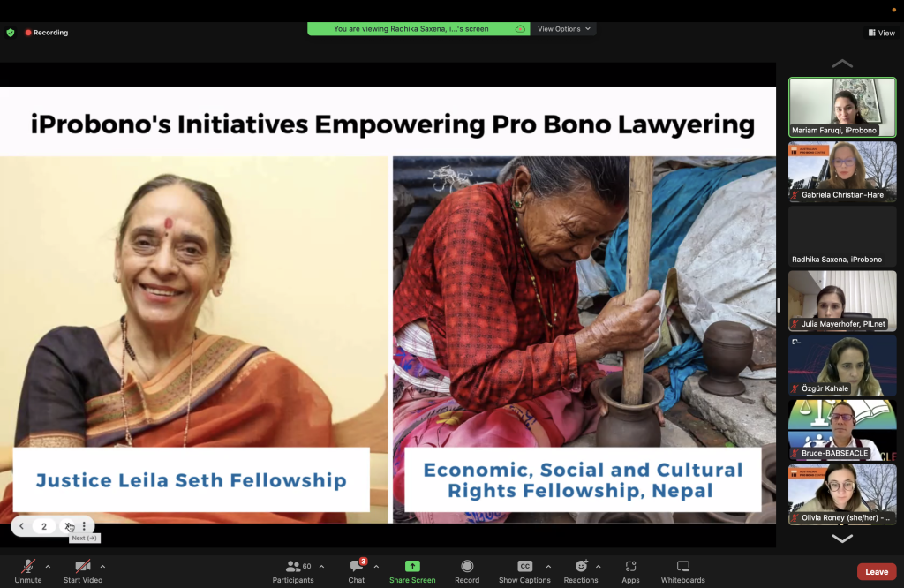The image size is (904, 588).
Task: Start recording with the Record icon
Action: coord(467,566)
